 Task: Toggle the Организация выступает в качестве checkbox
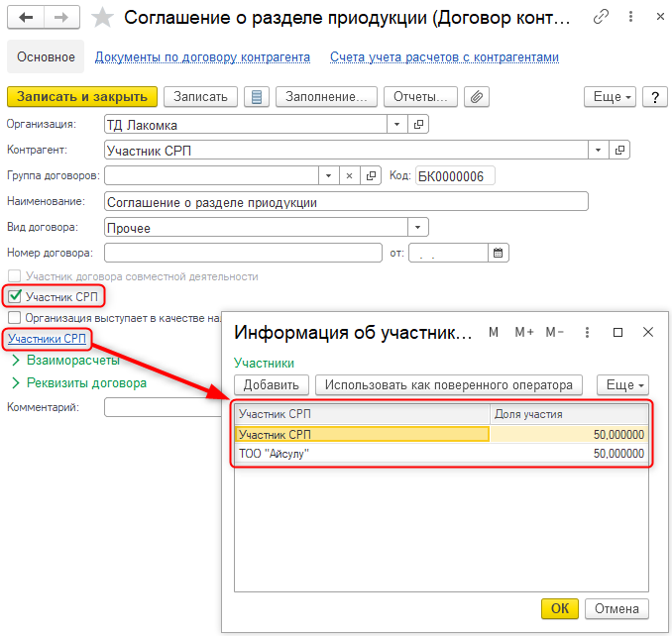[14, 318]
